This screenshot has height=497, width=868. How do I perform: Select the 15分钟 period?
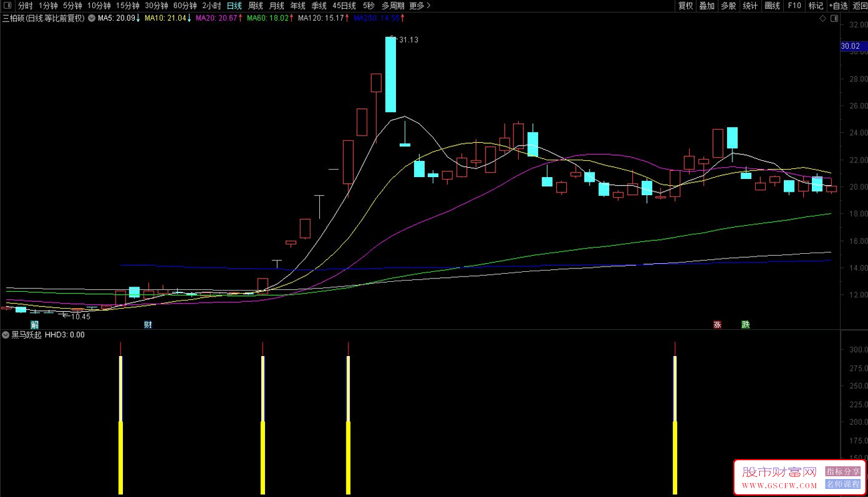pos(128,6)
